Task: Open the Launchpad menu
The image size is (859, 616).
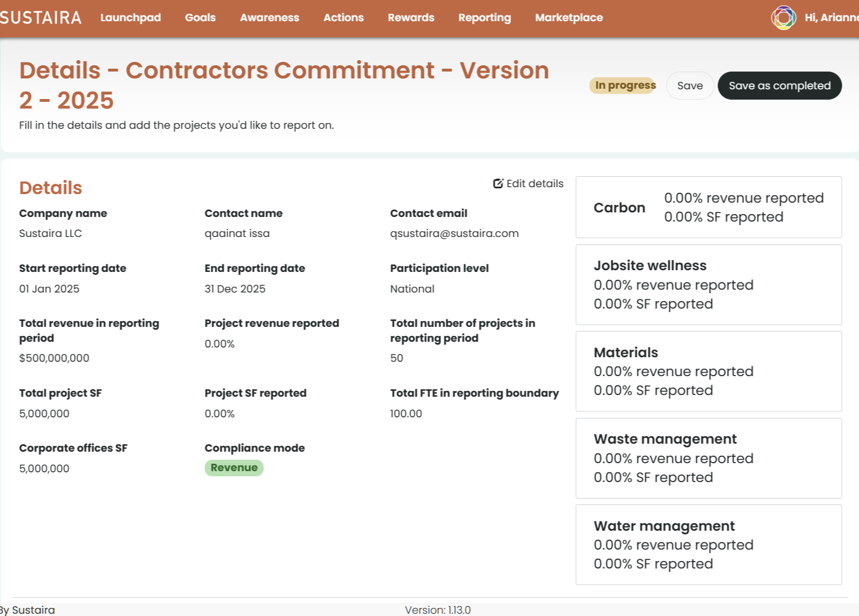Action: (x=131, y=18)
